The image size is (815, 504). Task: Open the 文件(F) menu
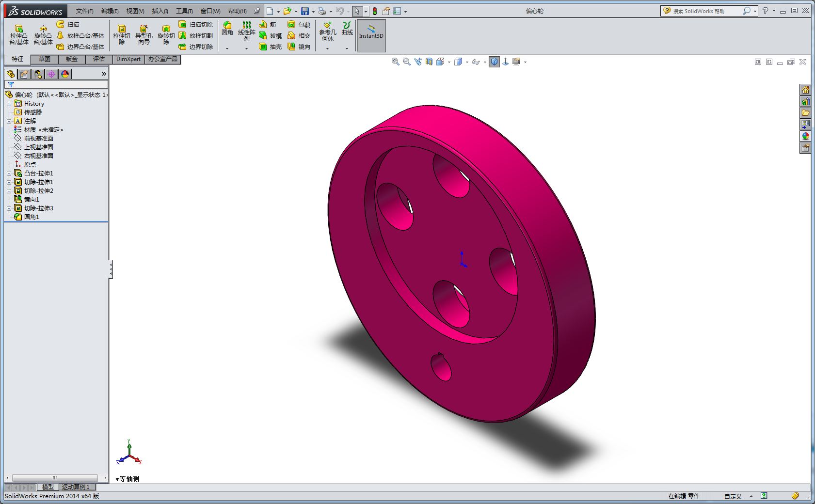coord(84,11)
